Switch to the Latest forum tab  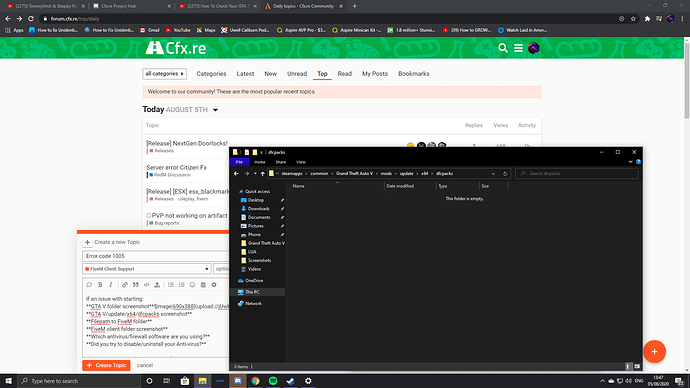point(245,73)
